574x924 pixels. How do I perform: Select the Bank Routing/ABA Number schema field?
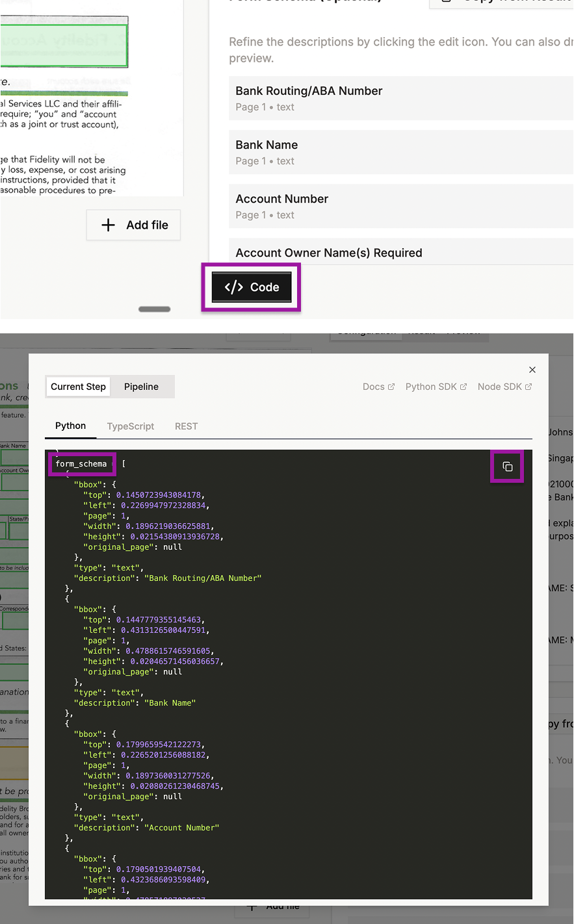401,98
